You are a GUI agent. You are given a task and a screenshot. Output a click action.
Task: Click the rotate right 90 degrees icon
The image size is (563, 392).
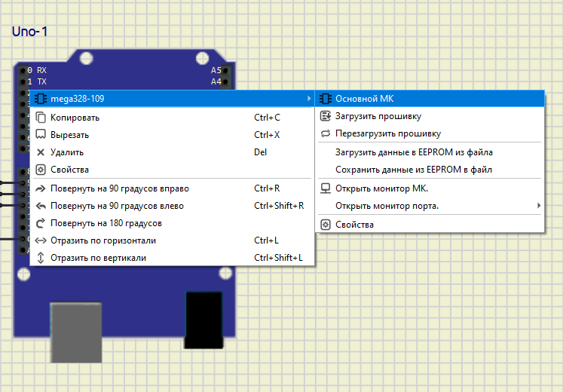pyautogui.click(x=41, y=188)
